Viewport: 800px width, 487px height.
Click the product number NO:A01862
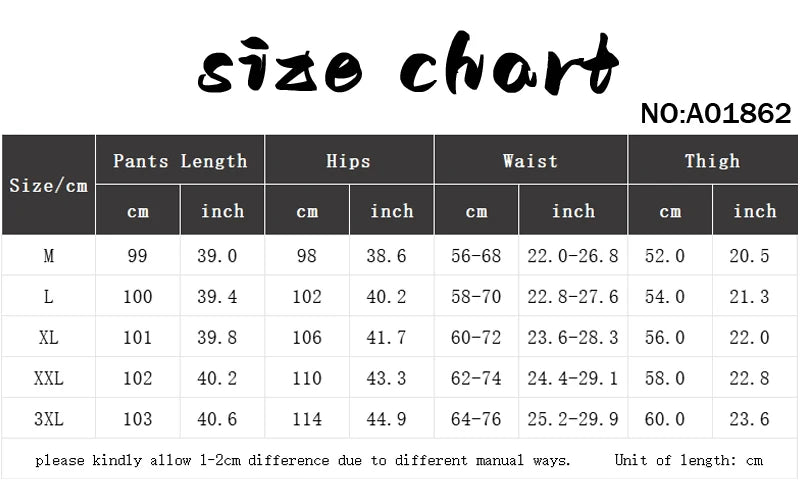[x=715, y=115]
